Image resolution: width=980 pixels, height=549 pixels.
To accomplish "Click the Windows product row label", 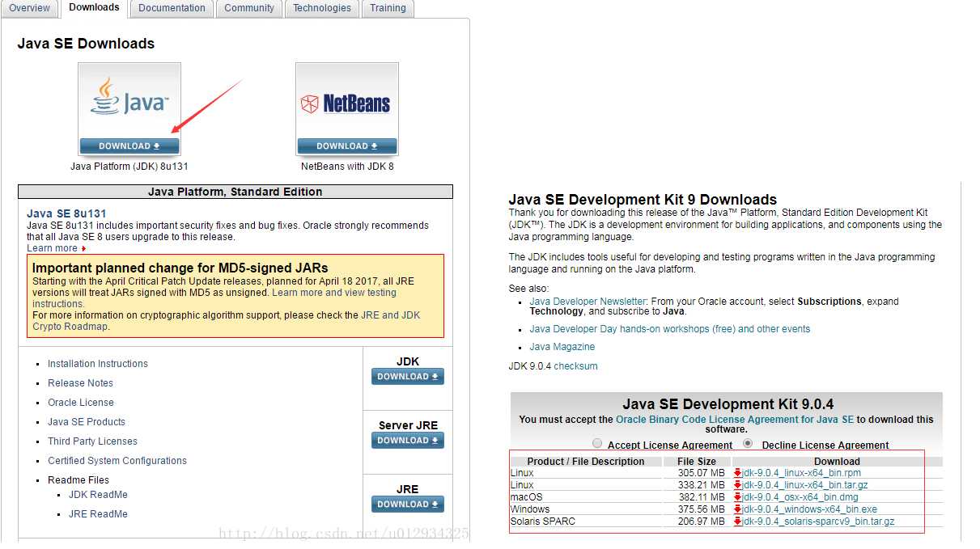I will [x=530, y=509].
